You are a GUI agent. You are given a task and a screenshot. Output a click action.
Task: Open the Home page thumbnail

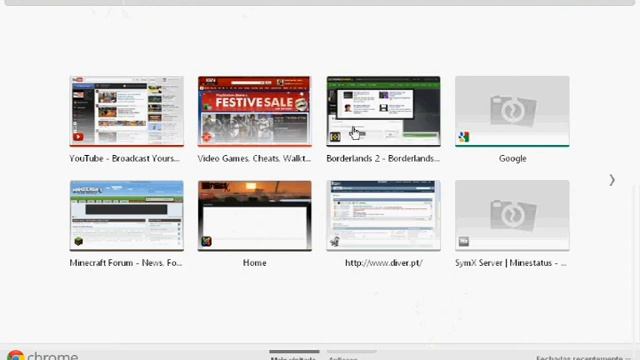click(x=255, y=216)
